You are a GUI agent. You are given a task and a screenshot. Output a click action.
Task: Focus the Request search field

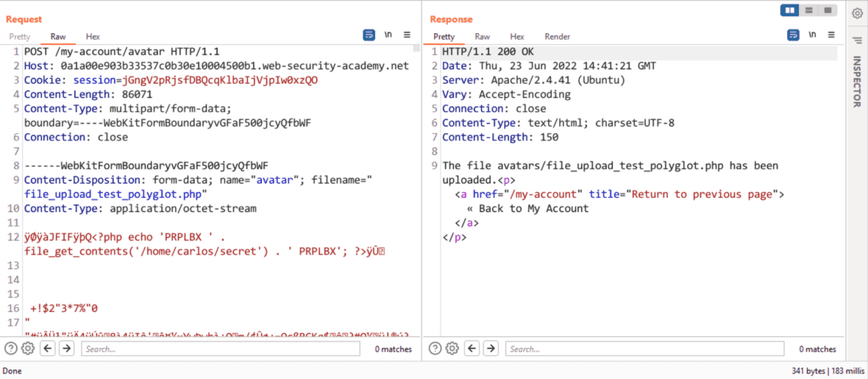221,349
